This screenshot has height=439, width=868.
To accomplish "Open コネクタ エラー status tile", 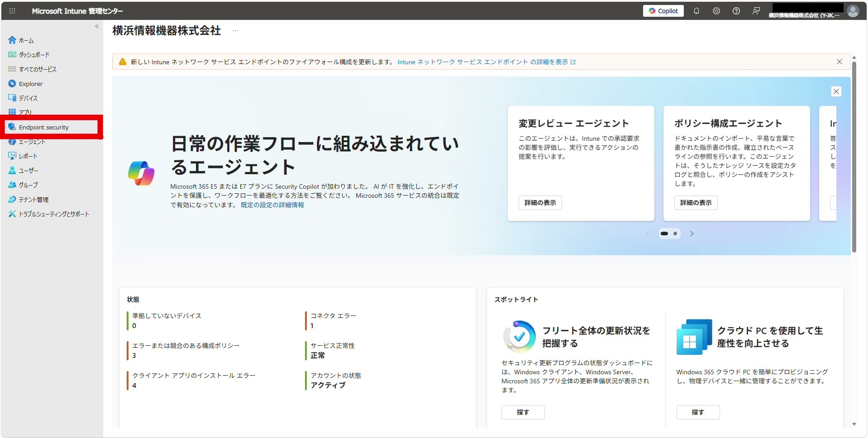I will [331, 320].
